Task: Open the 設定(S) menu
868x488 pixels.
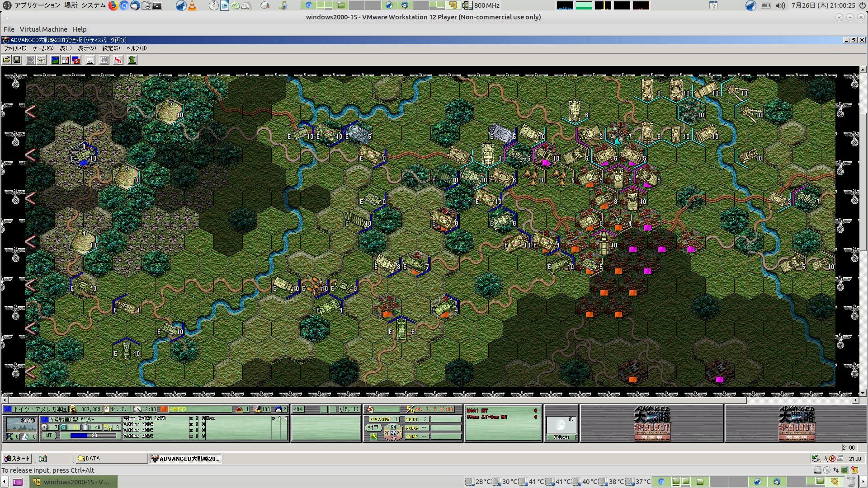Action: 111,48
